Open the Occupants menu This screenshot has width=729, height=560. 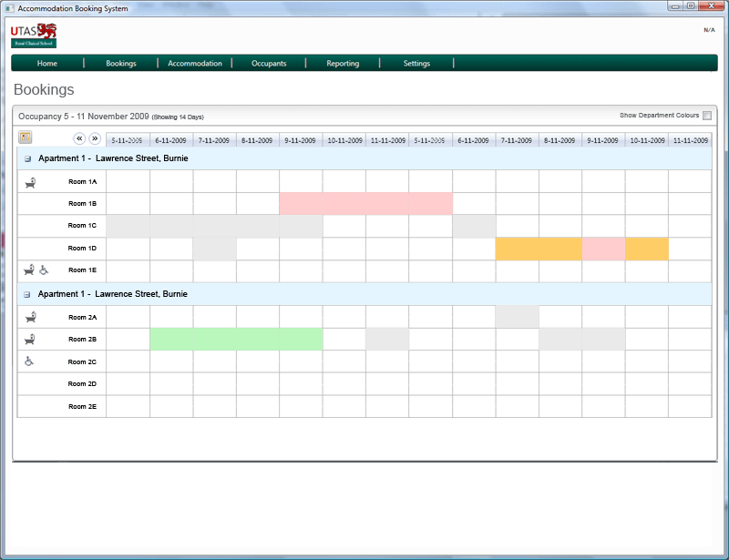click(269, 63)
